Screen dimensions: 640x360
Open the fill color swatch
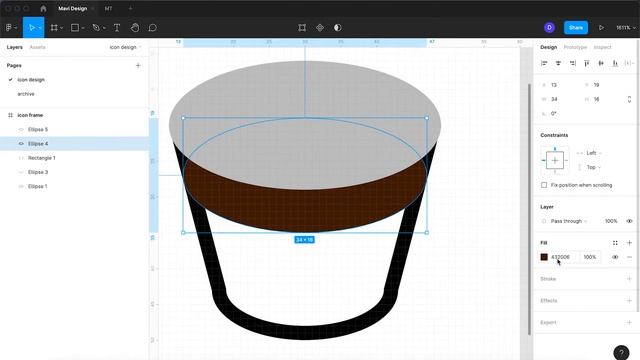coord(544,257)
